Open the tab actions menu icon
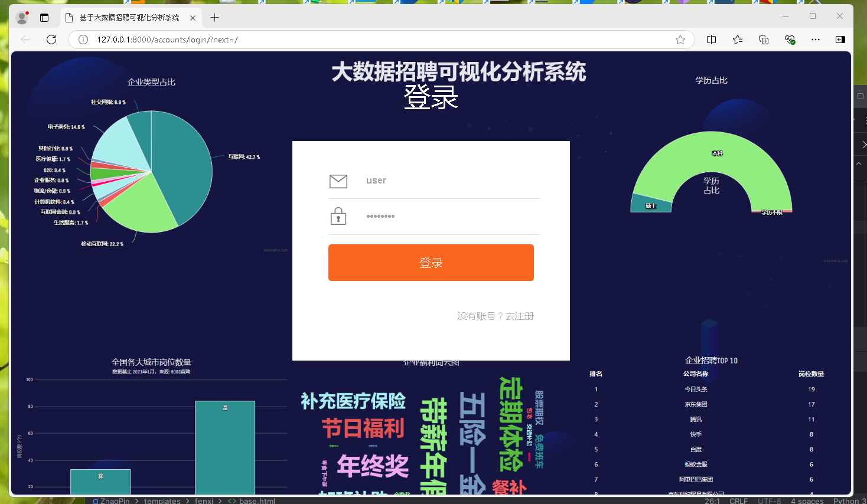This screenshot has width=867, height=504. [44, 18]
